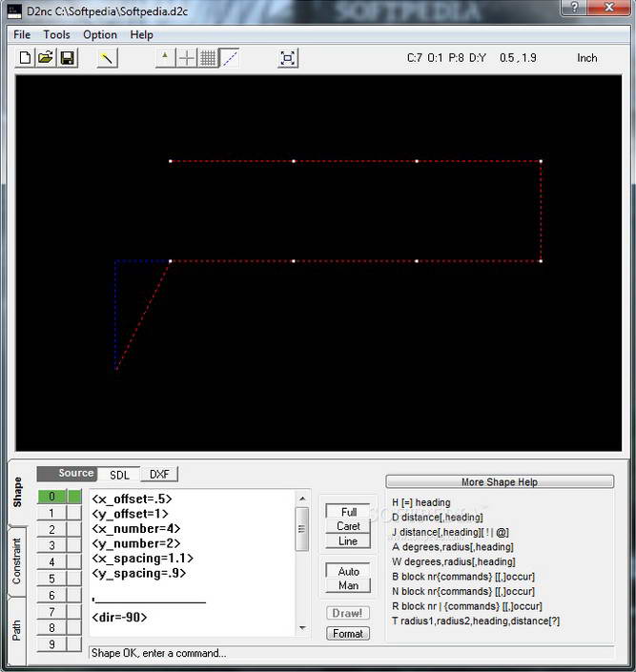Toggle the indicator box beside slot 5

pos(74,579)
